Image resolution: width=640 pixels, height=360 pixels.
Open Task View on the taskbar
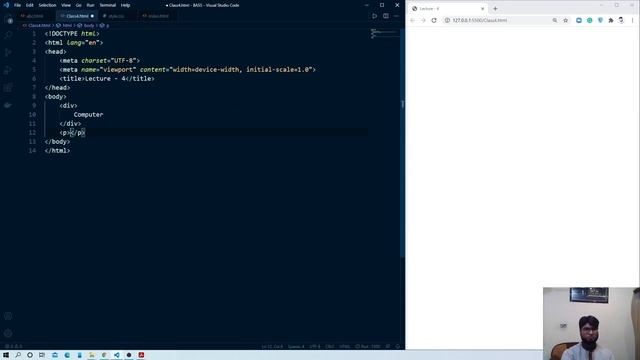(42, 355)
